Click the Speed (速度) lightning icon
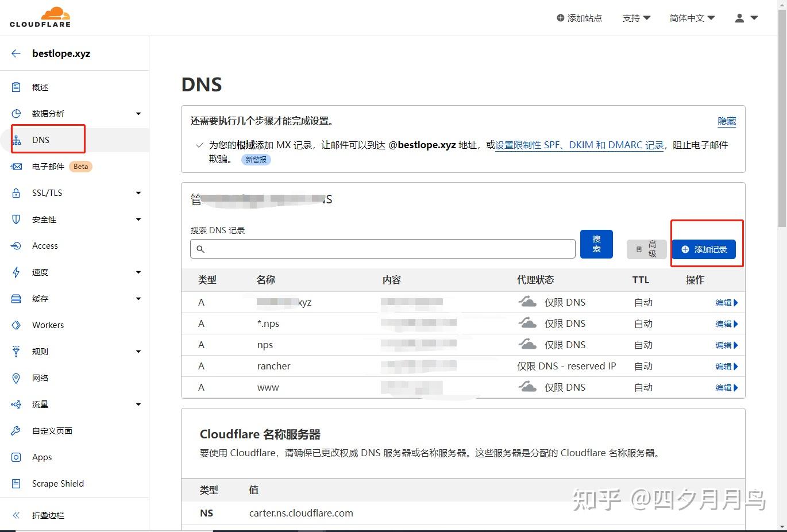This screenshot has height=532, width=787. (x=16, y=272)
